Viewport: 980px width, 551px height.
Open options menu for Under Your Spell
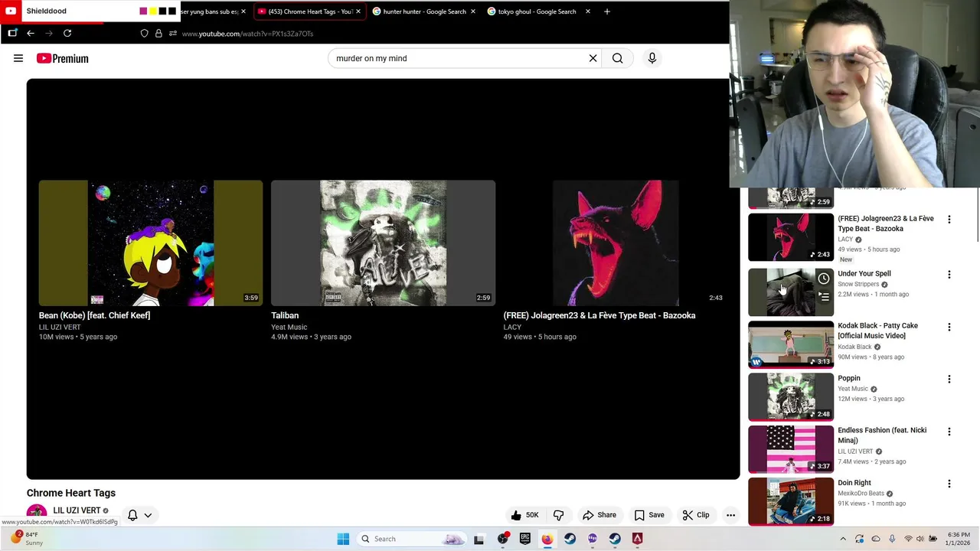949,275
